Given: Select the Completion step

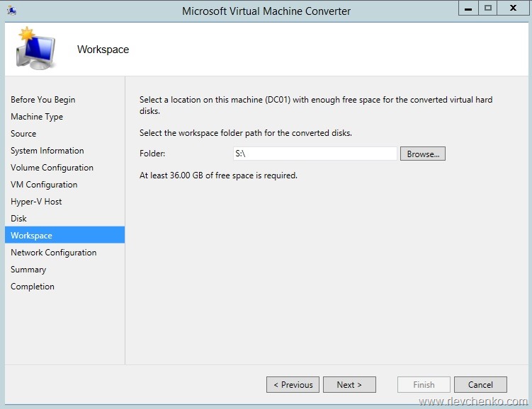Looking at the screenshot, I should [x=33, y=287].
